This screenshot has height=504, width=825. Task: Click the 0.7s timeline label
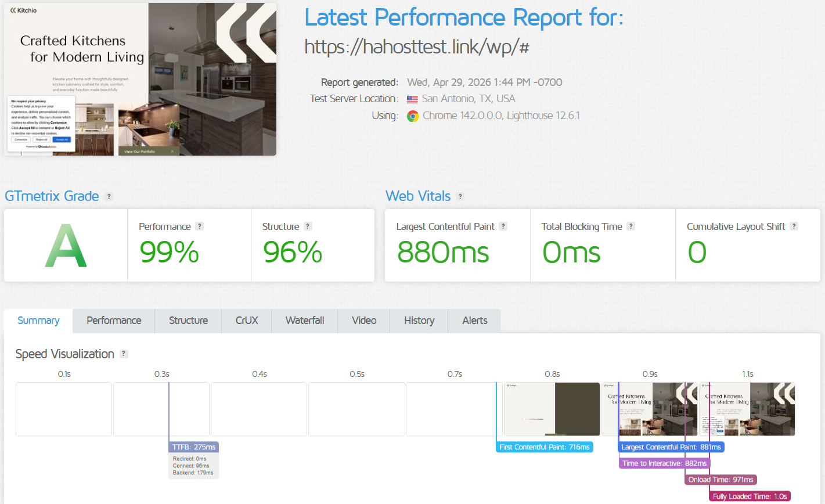coord(455,374)
